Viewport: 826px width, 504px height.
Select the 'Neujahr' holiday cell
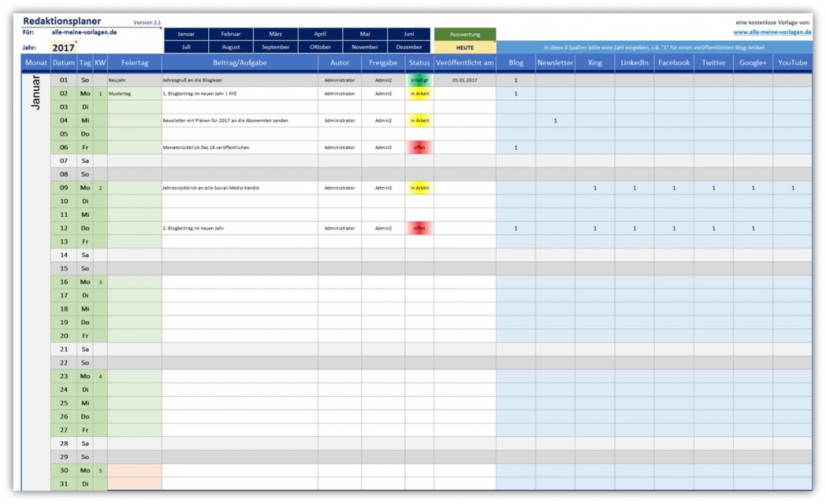[x=134, y=81]
